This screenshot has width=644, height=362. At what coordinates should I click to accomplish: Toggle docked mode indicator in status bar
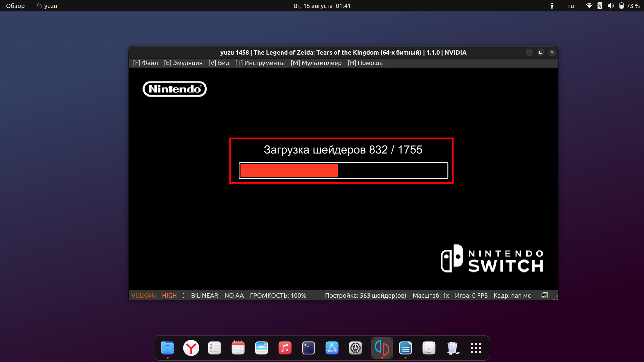184,295
